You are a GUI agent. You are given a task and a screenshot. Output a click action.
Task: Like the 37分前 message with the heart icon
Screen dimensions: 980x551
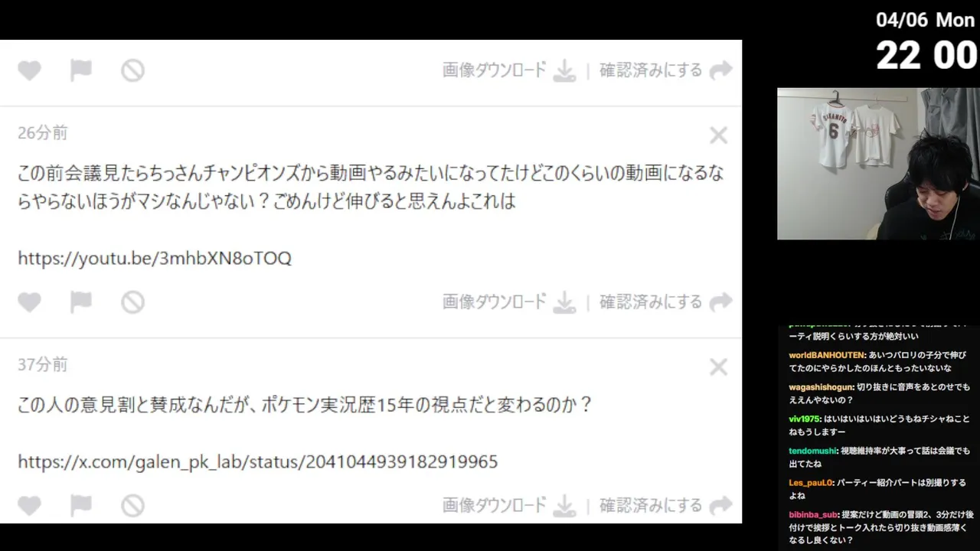point(29,506)
